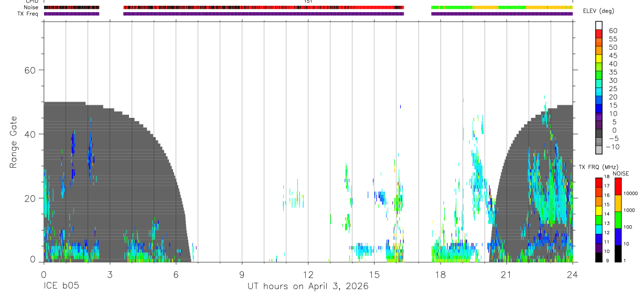Image resolution: width=644 pixels, height=297 pixels.
Task: Click the '20' tick on Range Gate axis
Action: tap(30, 198)
